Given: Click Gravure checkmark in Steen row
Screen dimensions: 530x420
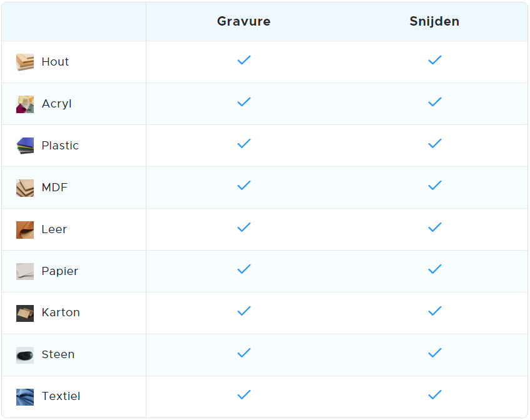Looking at the screenshot, I should (243, 353).
